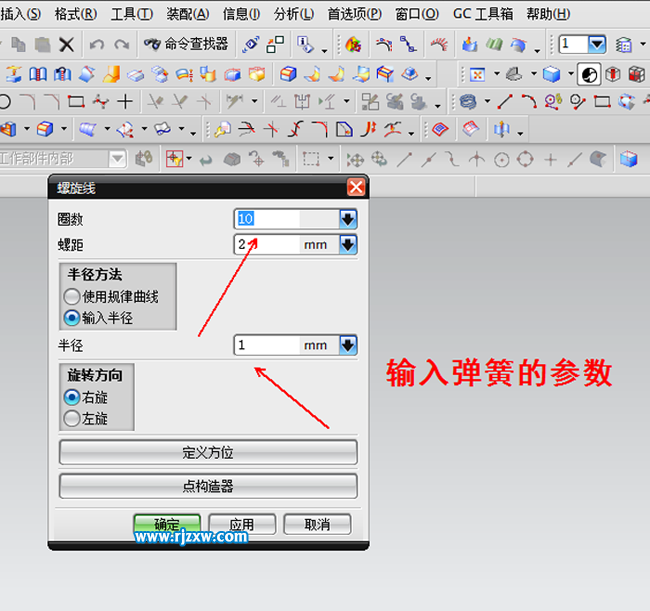This screenshot has width=650, height=611.
Task: Click the colorful analysis sphere icon
Action: [x=353, y=44]
